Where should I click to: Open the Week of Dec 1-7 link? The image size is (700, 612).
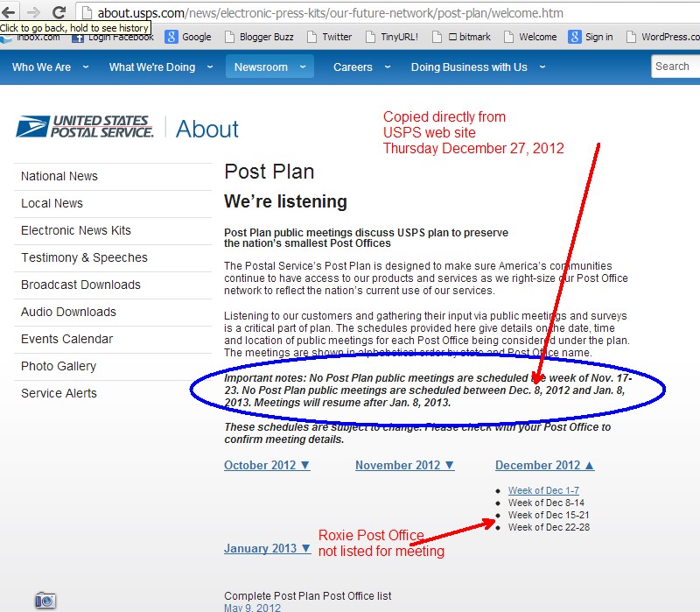543,490
